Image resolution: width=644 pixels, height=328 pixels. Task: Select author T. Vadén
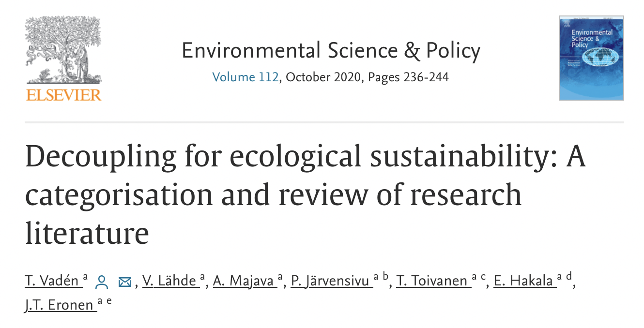(52, 281)
